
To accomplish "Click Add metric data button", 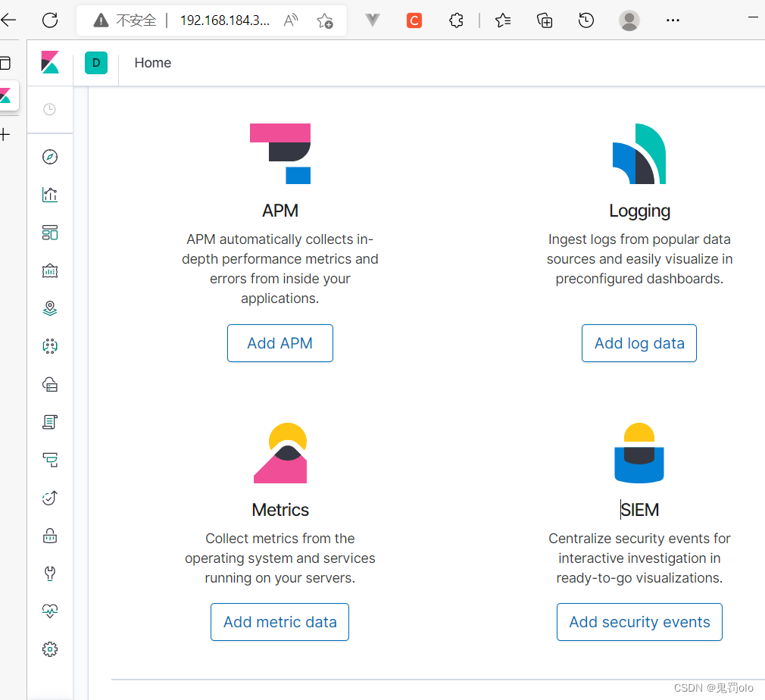I will [x=280, y=622].
